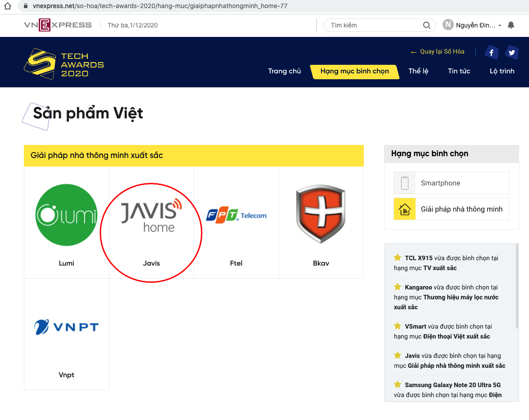Click the FPT Telecom logo

236,215
